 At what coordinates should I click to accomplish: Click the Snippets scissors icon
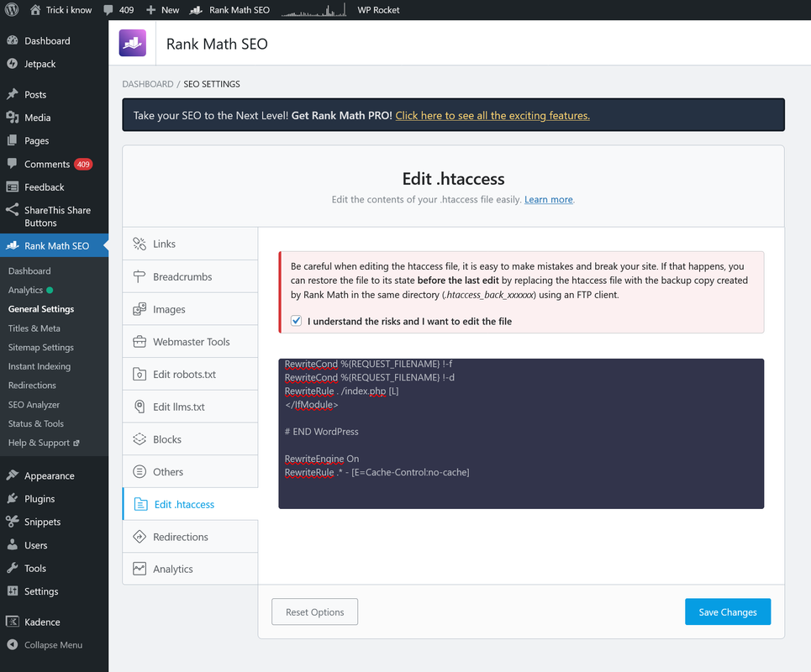coord(13,521)
